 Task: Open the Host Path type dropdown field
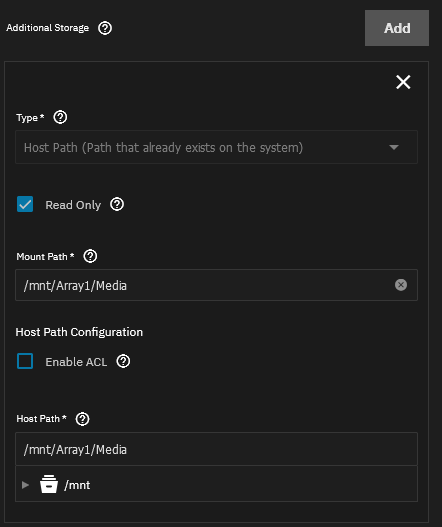pos(216,147)
